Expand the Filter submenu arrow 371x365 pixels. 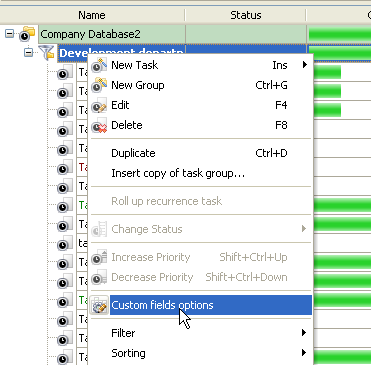tap(304, 333)
